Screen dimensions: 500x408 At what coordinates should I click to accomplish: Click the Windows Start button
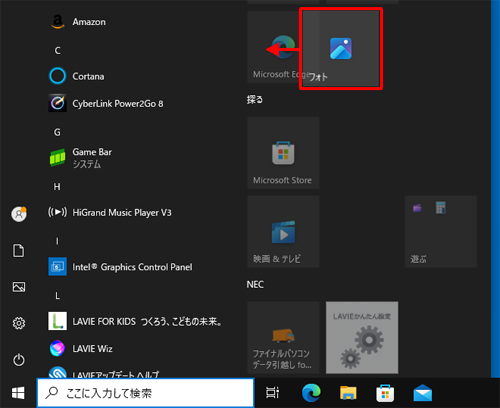pyautogui.click(x=18, y=393)
